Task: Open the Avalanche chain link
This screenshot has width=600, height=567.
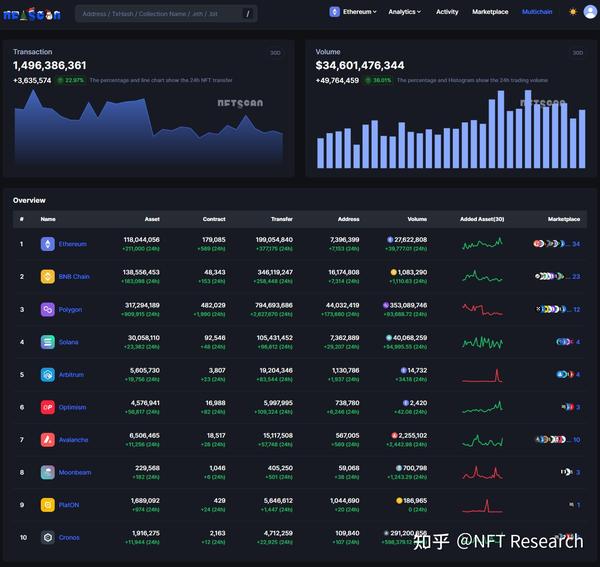Action: pos(73,440)
